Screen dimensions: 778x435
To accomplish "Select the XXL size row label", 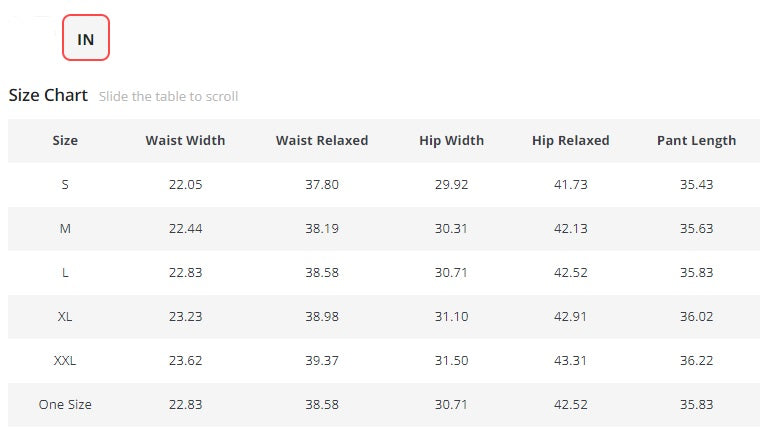I will pyautogui.click(x=65, y=361).
